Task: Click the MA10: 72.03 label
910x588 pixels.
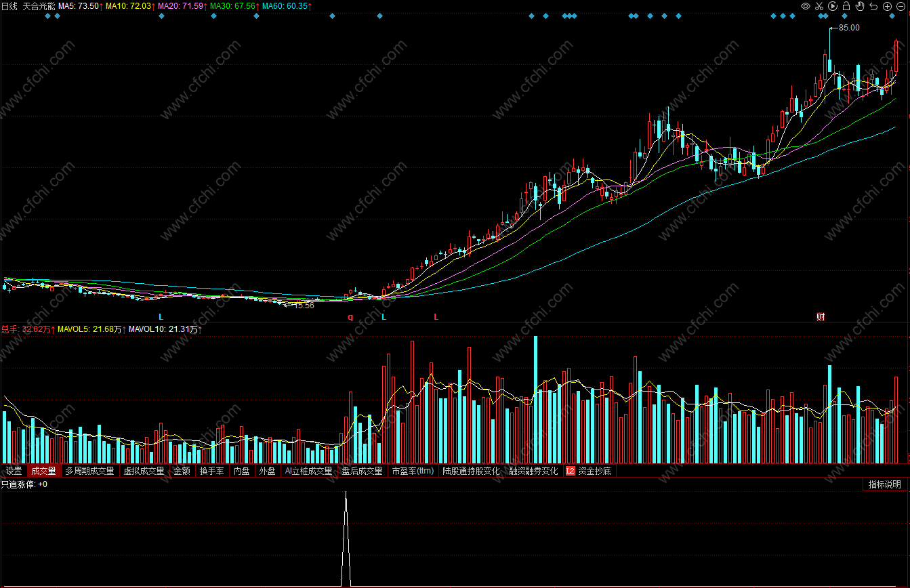Action: [129, 6]
